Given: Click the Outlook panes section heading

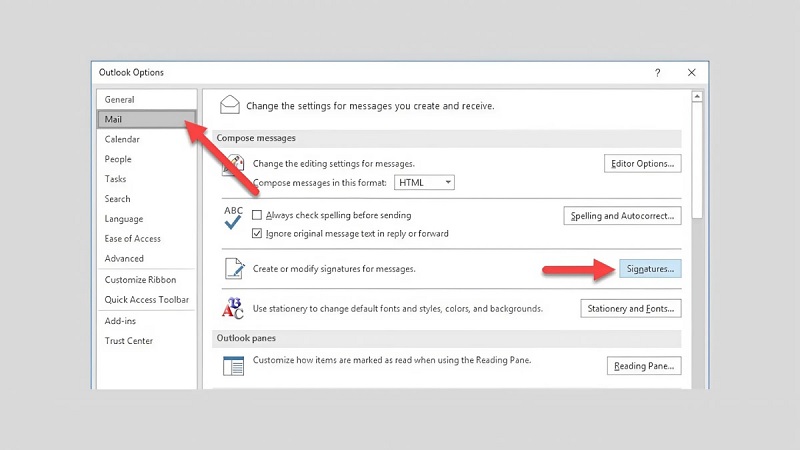Looking at the screenshot, I should [x=246, y=338].
